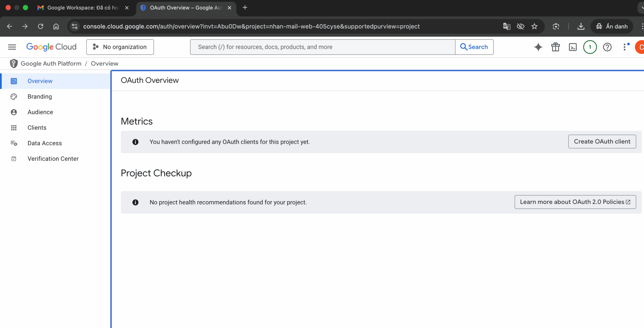Open Verification Center in the sidebar
The height and width of the screenshot is (328, 644).
(55, 159)
